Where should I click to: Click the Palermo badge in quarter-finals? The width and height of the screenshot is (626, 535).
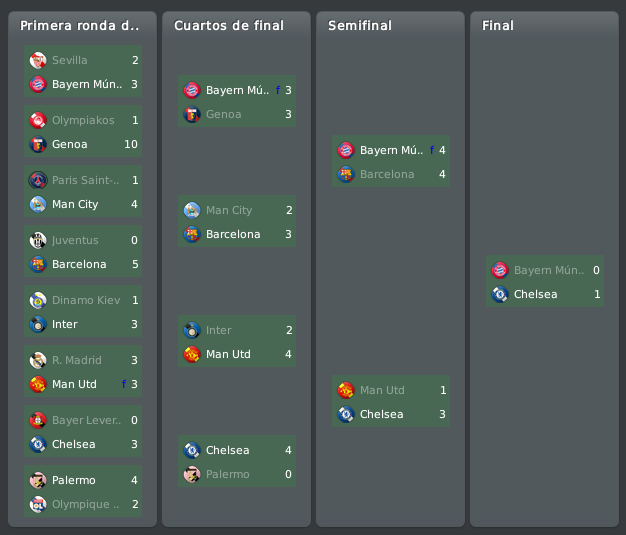pos(192,474)
